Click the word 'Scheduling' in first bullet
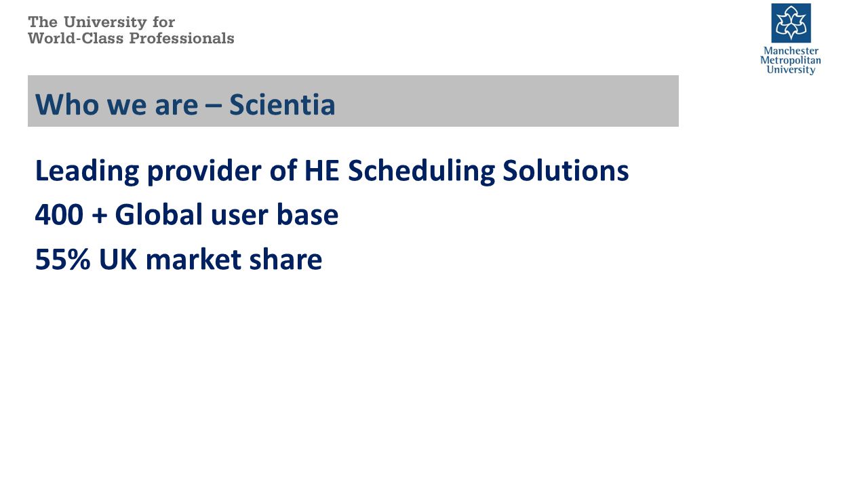 coord(420,171)
